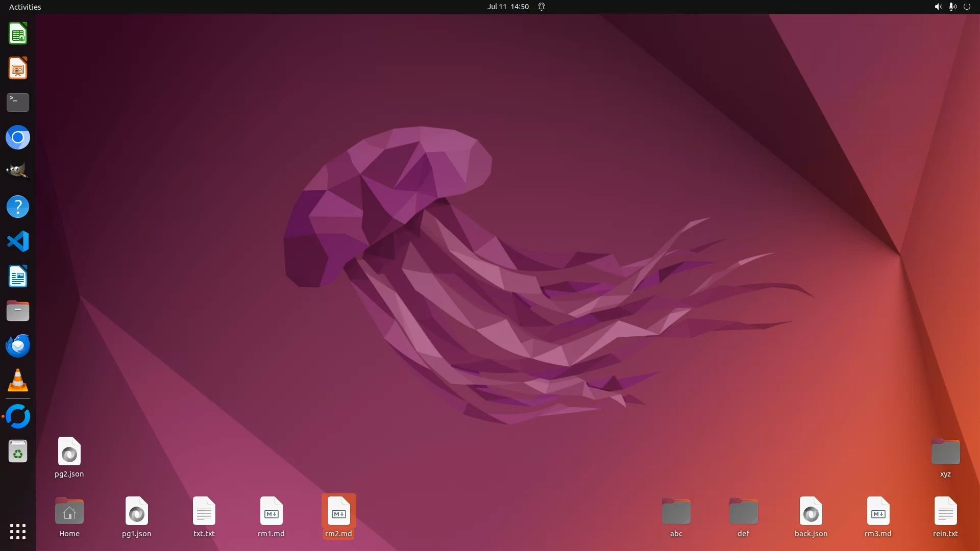The height and width of the screenshot is (551, 980).
Task: Open LibreOffice Writer from the dock
Action: coord(18,277)
